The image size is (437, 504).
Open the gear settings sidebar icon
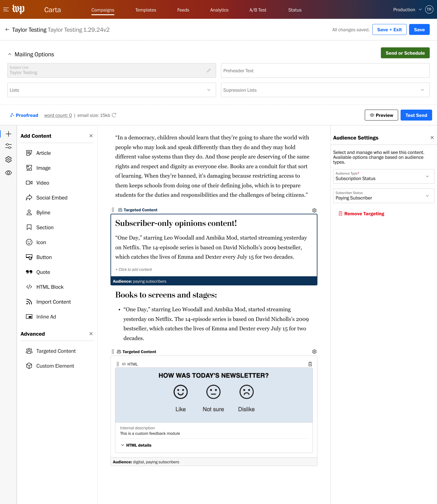click(8, 160)
